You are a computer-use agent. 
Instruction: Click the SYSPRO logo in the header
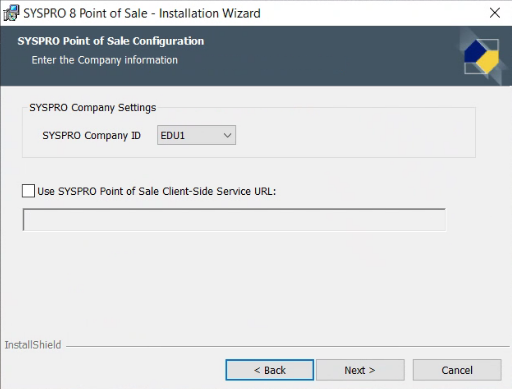point(481,56)
